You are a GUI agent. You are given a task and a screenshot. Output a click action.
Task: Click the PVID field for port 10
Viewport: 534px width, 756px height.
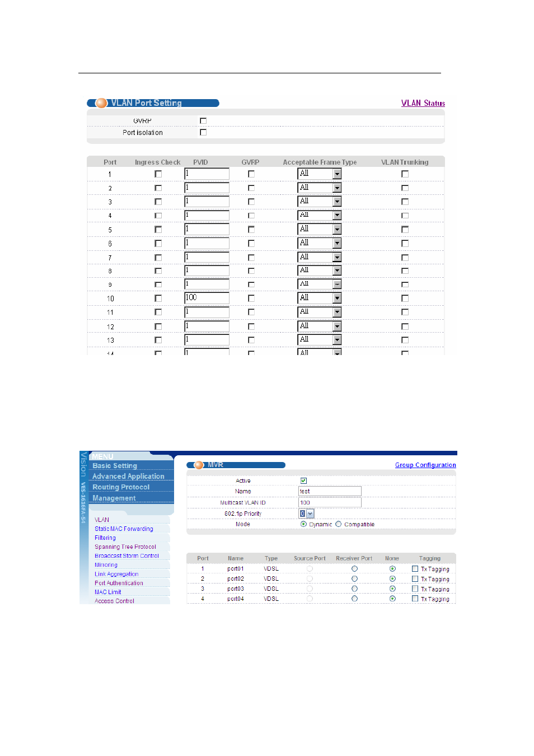tap(207, 298)
